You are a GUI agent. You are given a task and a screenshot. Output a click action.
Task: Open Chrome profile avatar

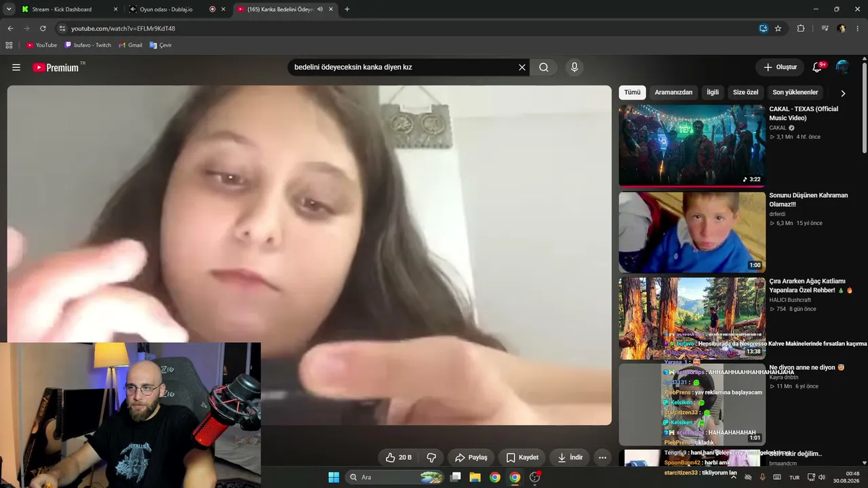click(x=842, y=28)
